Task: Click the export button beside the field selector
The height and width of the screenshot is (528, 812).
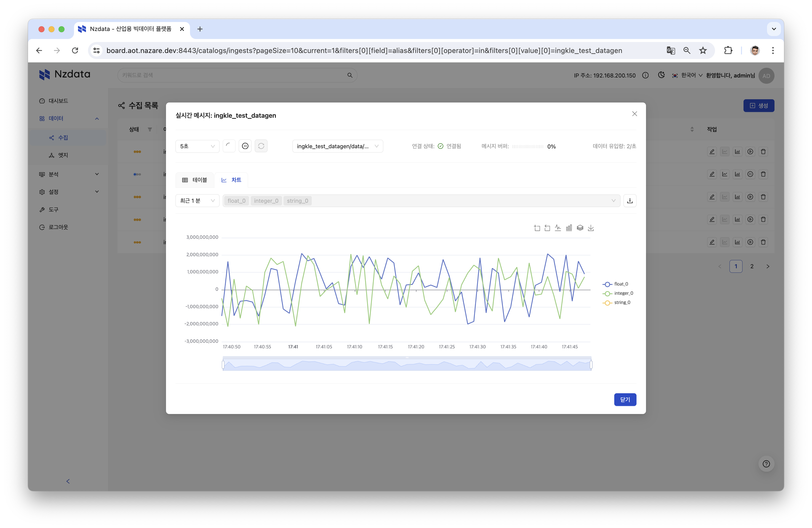Action: tap(630, 200)
